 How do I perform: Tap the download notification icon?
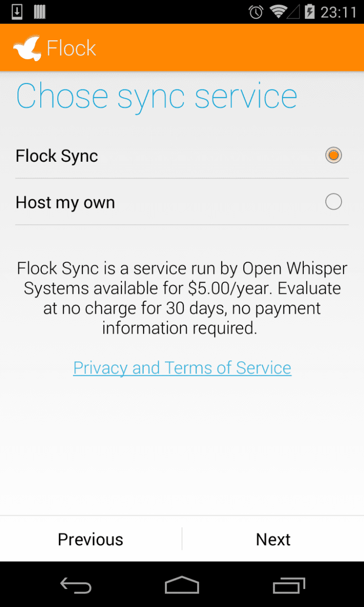click(x=17, y=12)
